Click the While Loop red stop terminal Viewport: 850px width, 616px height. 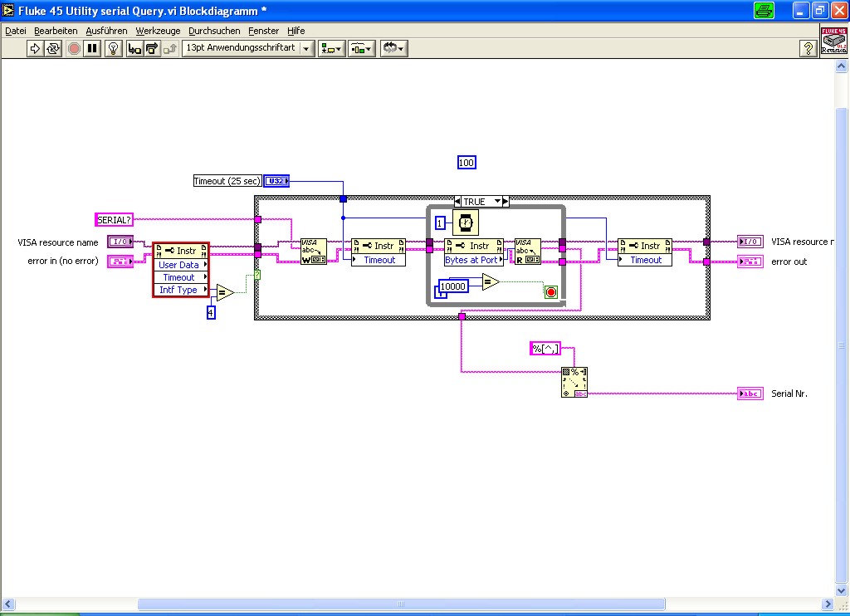point(551,292)
